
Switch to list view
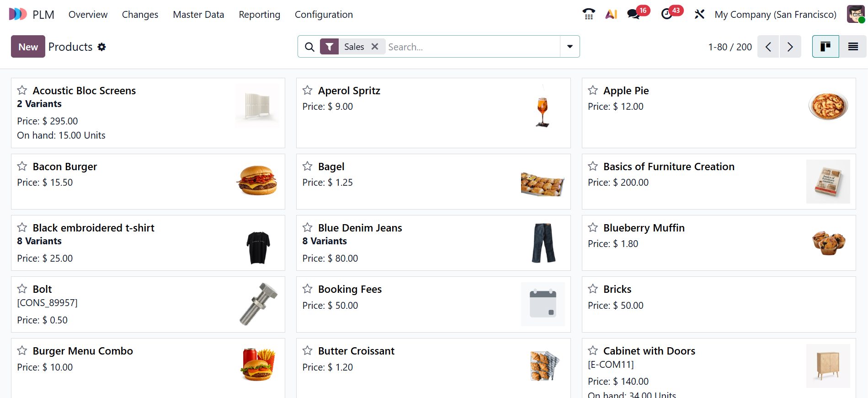pos(853,47)
